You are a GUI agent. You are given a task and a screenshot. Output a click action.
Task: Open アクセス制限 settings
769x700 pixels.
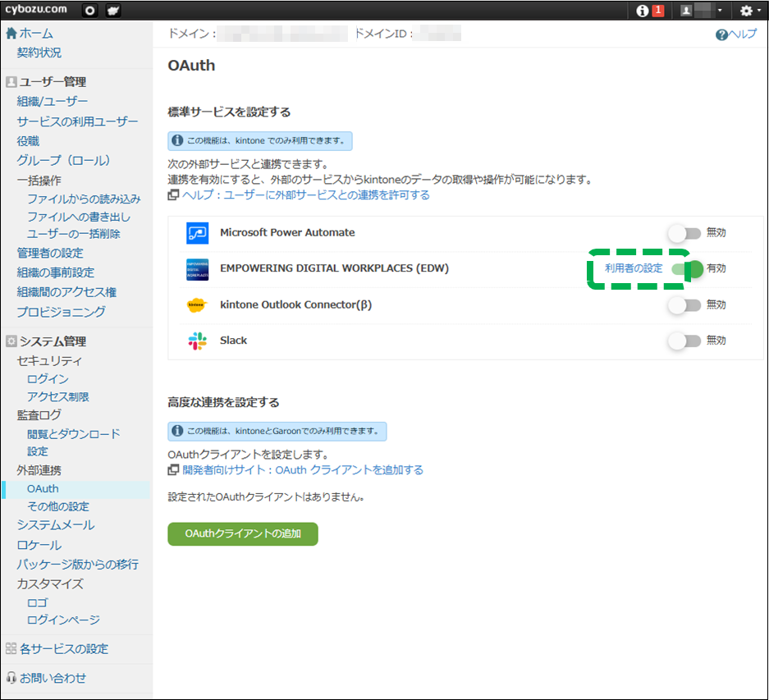pos(58,397)
